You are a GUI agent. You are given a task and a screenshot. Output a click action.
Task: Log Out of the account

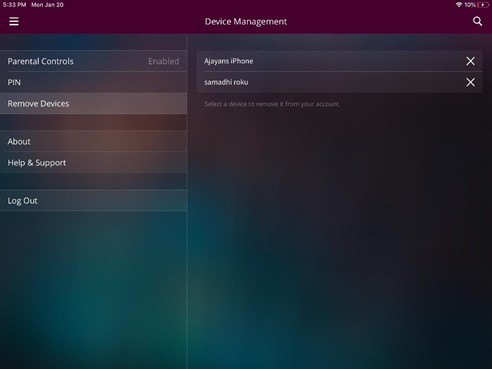(x=93, y=201)
